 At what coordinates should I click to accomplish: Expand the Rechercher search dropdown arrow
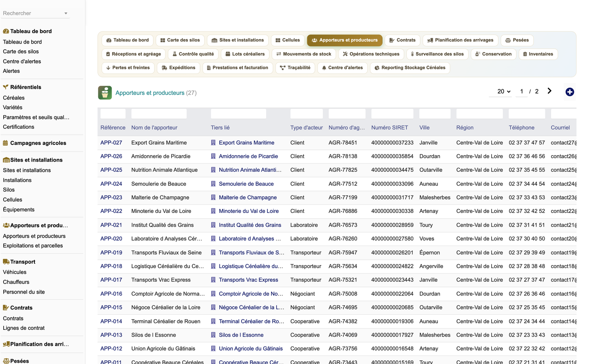[66, 13]
